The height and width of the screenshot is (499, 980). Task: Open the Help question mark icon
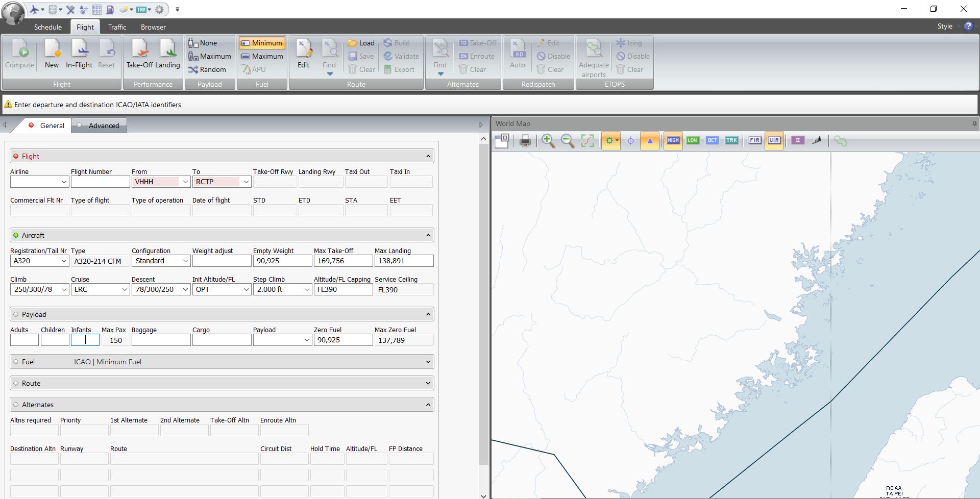[968, 26]
